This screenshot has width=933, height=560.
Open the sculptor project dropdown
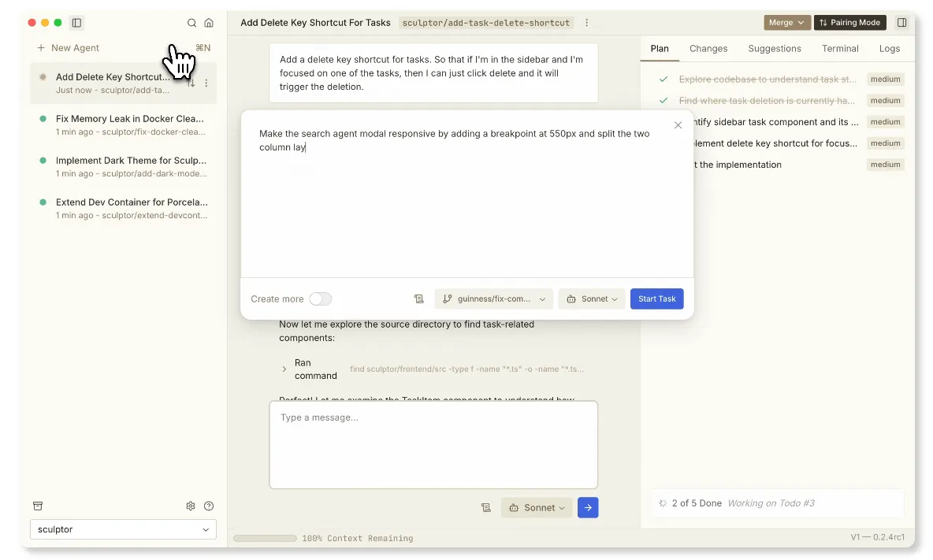click(123, 530)
